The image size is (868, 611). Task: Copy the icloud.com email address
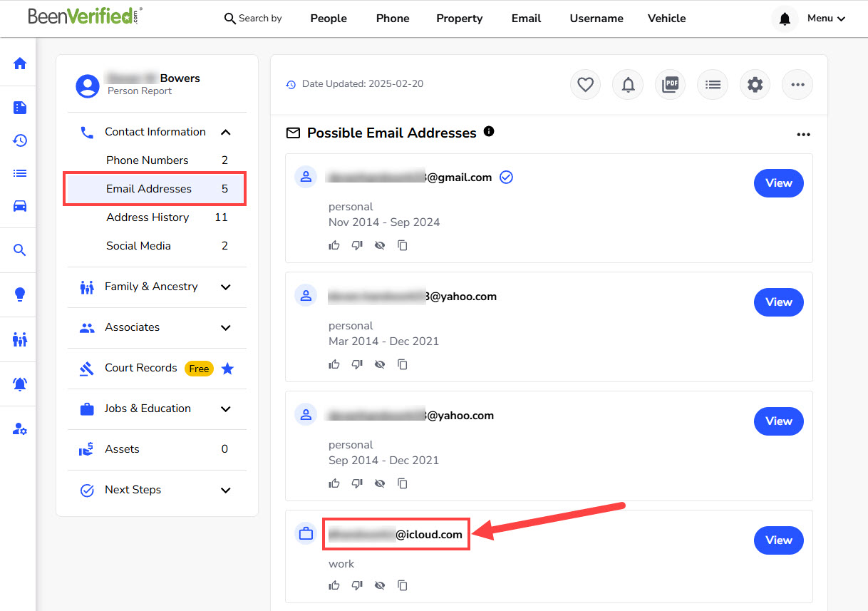click(403, 585)
